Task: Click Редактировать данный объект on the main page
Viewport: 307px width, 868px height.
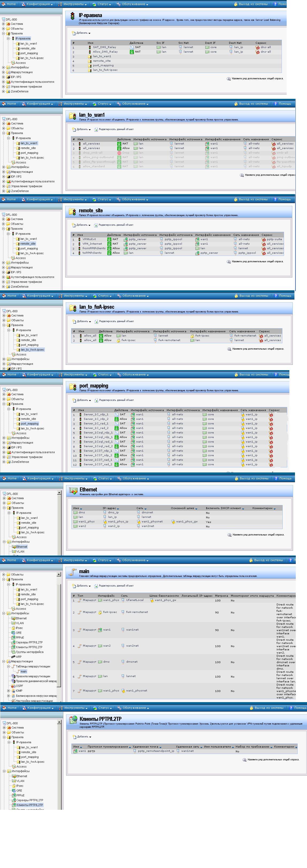Action: click(114, 586)
